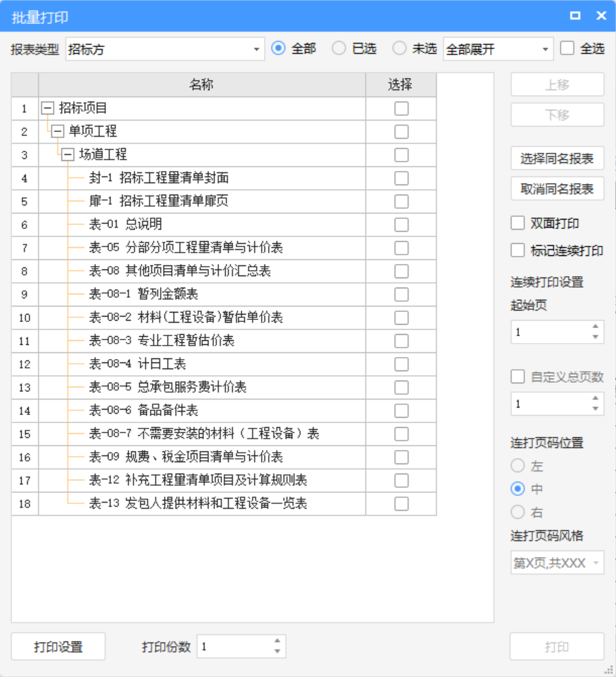Screen dimensions: 616x677
Task: Select the 已选 radio button
Action: coord(339,49)
